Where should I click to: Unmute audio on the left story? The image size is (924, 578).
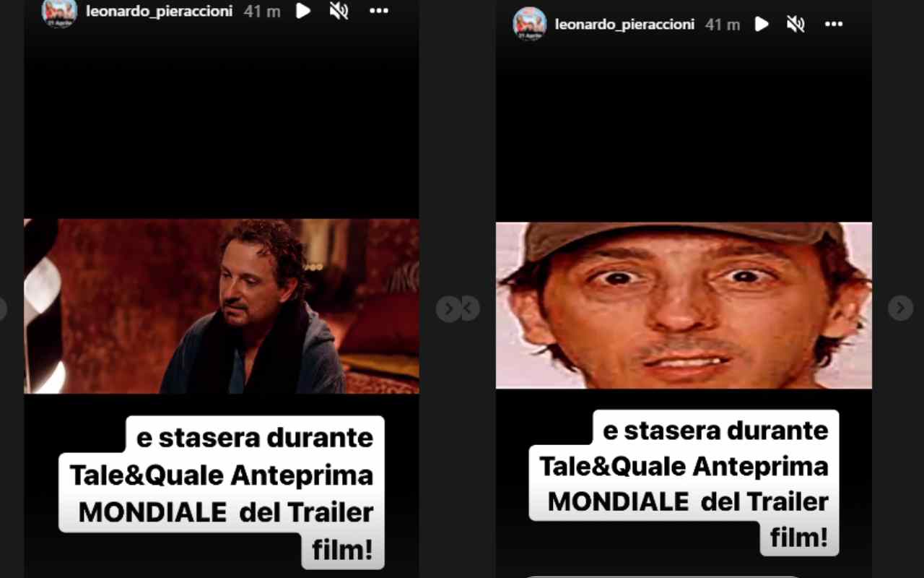(x=339, y=11)
